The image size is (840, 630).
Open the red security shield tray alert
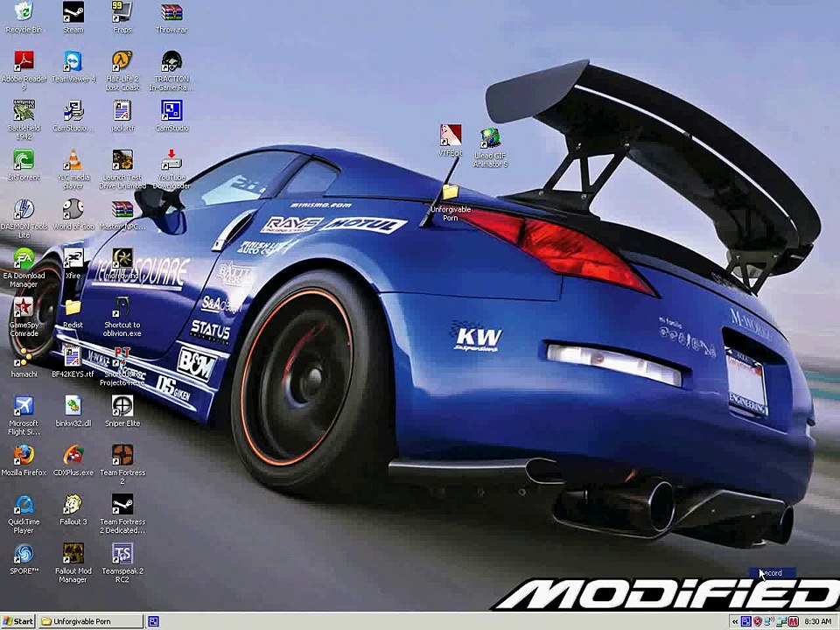click(x=758, y=621)
